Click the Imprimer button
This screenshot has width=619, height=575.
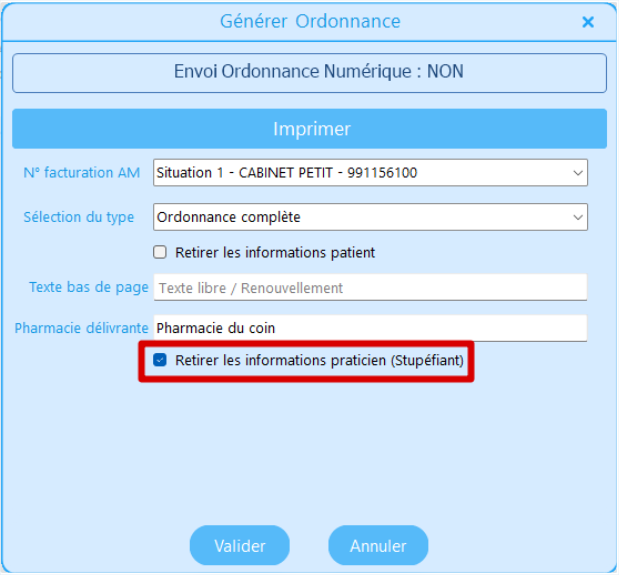[310, 129]
